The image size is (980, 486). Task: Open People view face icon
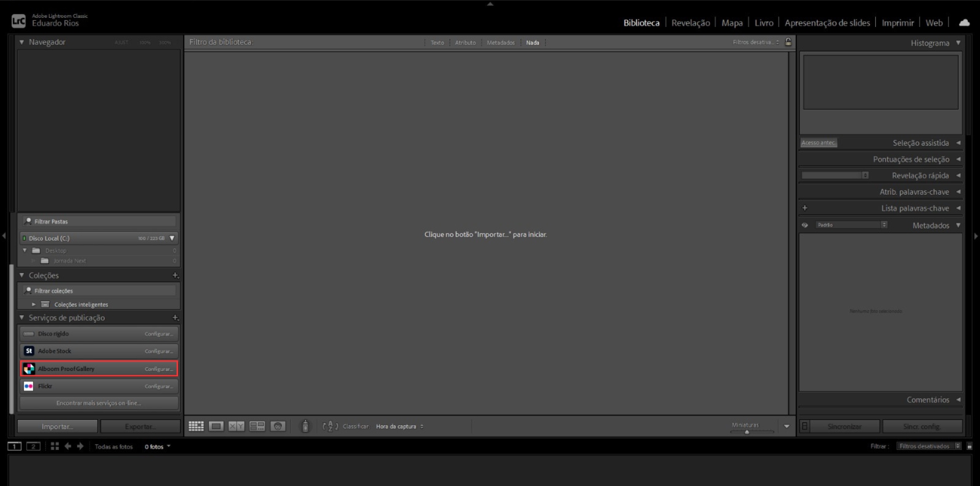click(x=278, y=426)
